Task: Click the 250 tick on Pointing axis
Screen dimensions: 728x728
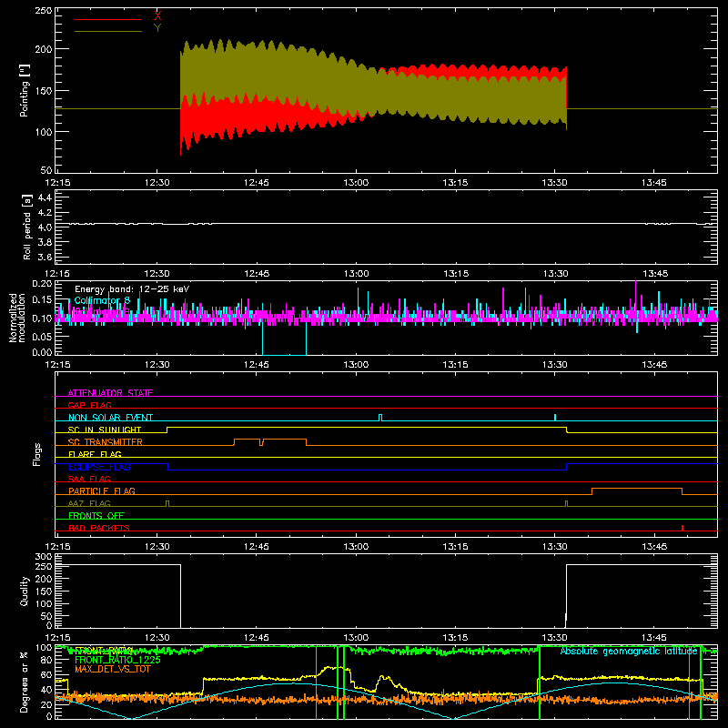Action: coord(44,11)
